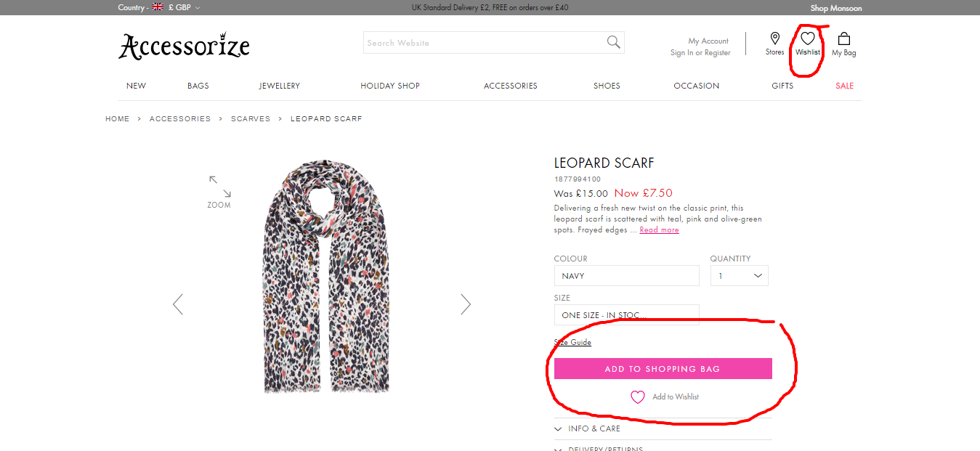Open the Quantity dropdown
The image size is (980, 451).
pyautogui.click(x=739, y=276)
